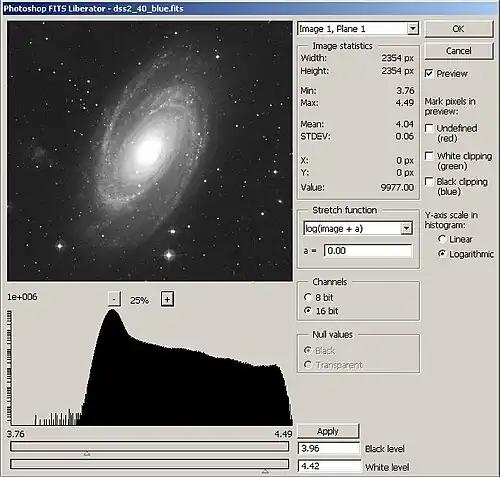
Task: Click the galaxy core in preview image
Action: click(x=149, y=150)
